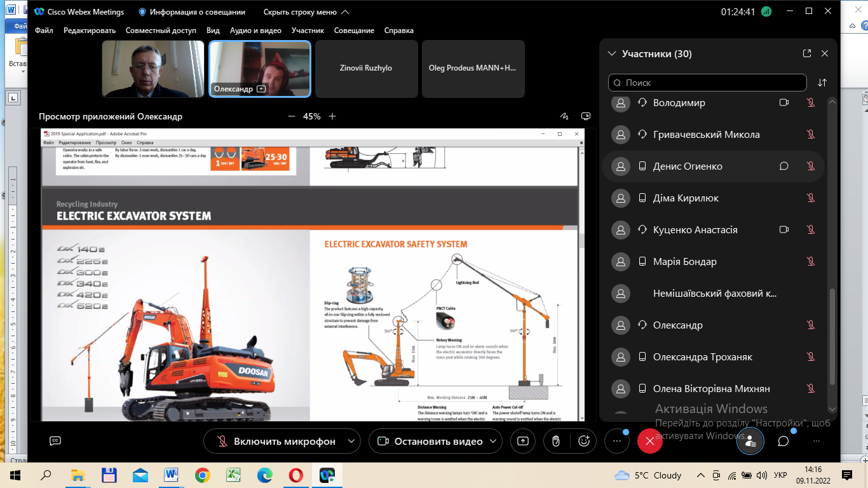This screenshot has height=488, width=868.
Task: Select participant Володимир
Action: (x=713, y=103)
